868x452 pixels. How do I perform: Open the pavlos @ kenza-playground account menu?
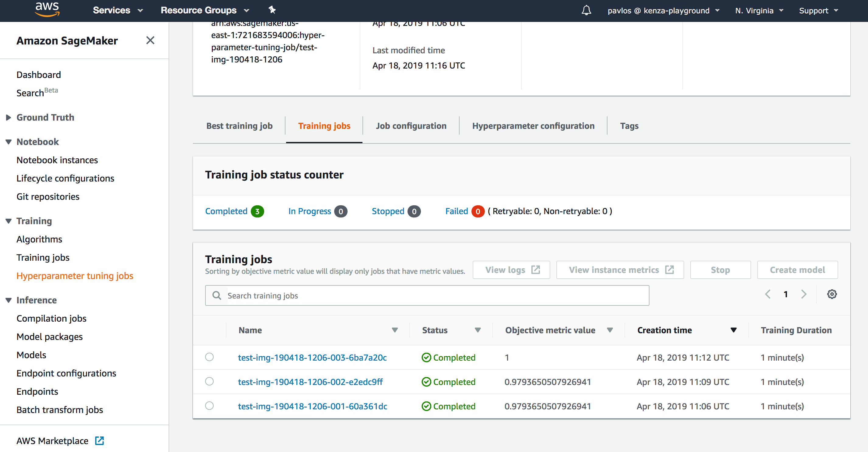tap(663, 11)
